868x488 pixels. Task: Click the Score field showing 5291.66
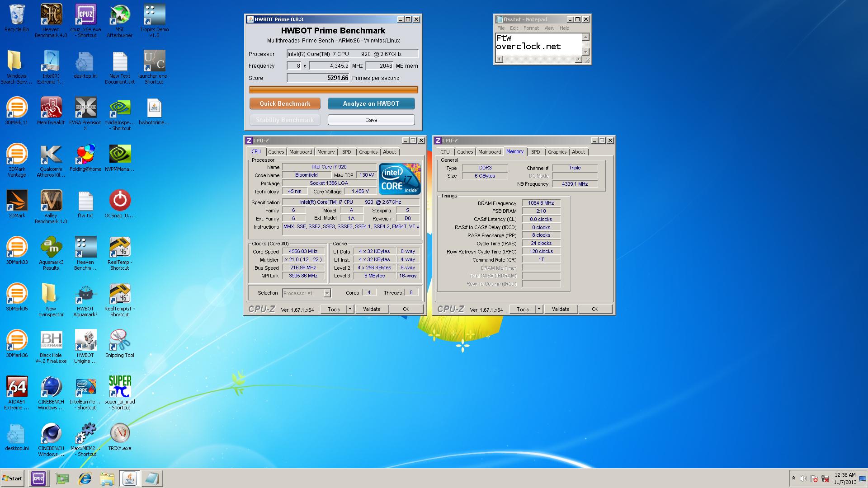pos(318,78)
